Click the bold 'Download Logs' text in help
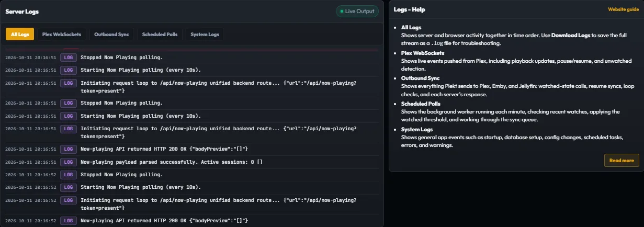 tap(571, 35)
